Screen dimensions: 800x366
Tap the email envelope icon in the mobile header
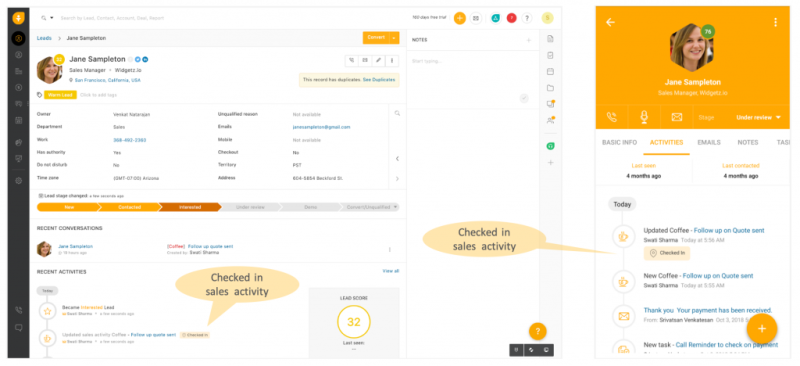click(x=677, y=117)
